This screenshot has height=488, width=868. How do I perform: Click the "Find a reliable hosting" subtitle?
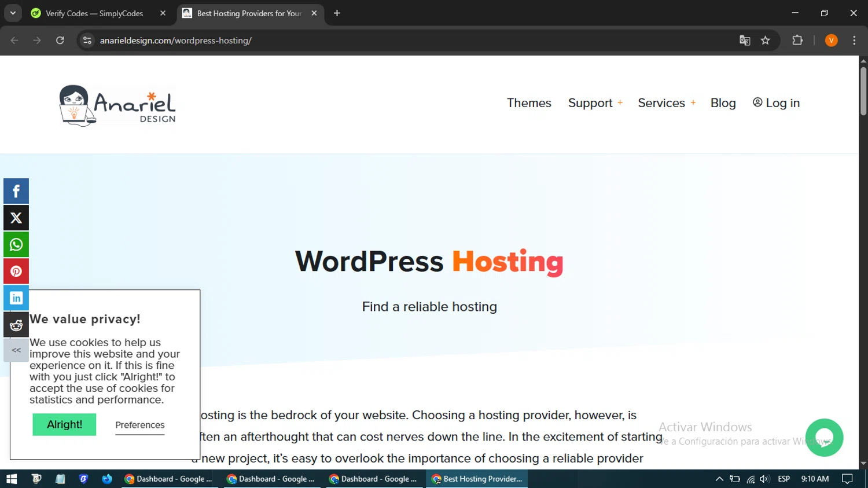[429, 307]
